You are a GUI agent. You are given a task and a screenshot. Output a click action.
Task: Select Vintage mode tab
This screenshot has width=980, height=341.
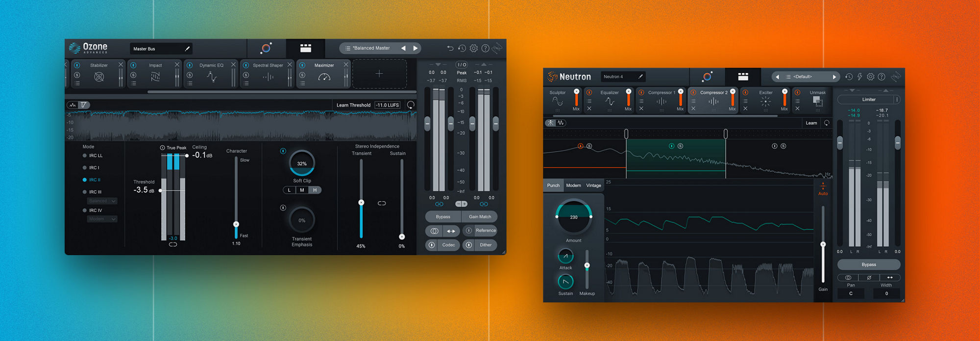[593, 185]
